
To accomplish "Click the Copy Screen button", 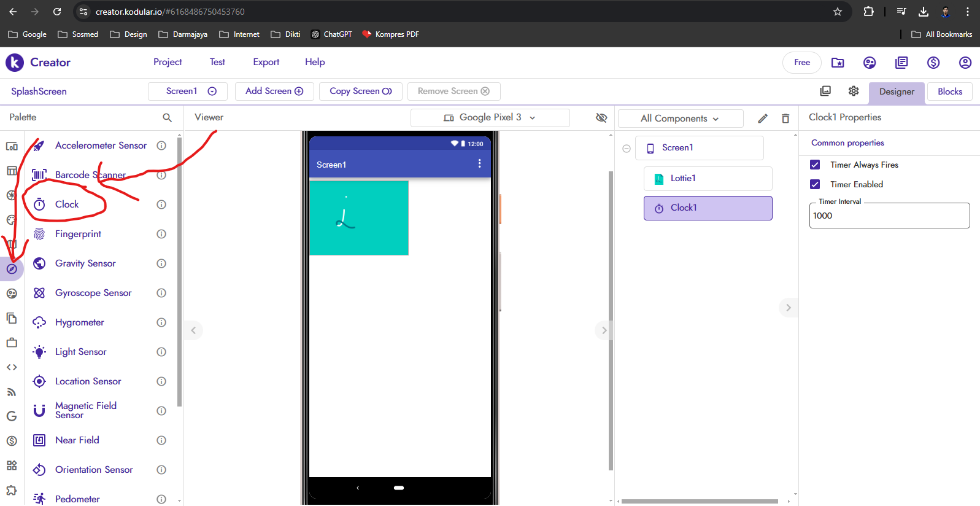I will coord(360,91).
